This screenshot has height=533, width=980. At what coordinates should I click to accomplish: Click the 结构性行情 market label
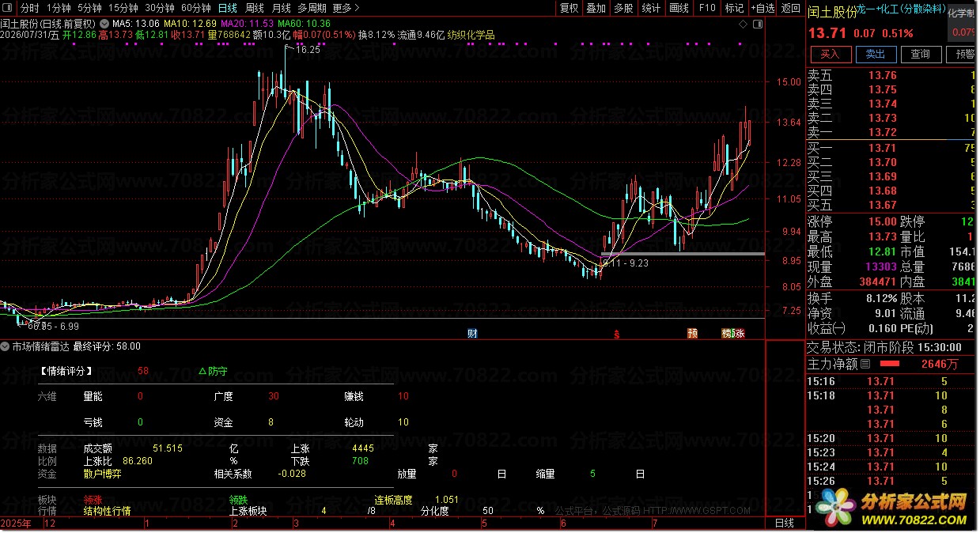click(x=108, y=511)
